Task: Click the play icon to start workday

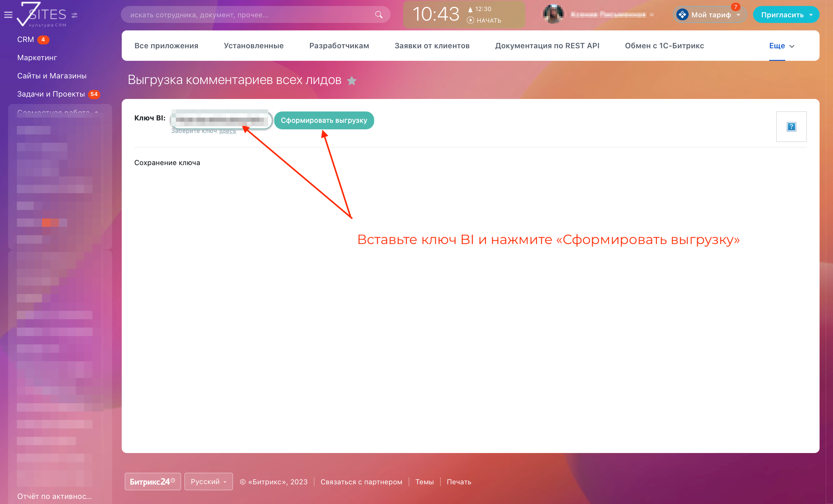Action: [x=470, y=21]
